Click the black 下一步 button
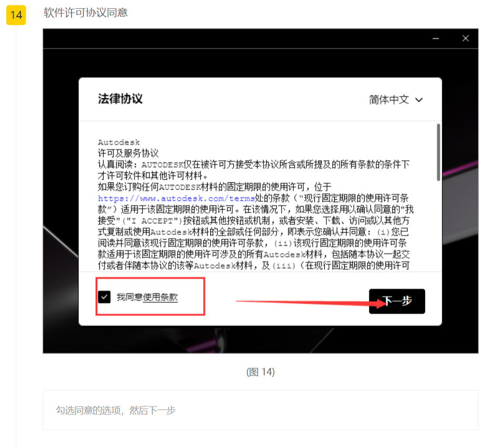484x448 pixels. [x=397, y=301]
